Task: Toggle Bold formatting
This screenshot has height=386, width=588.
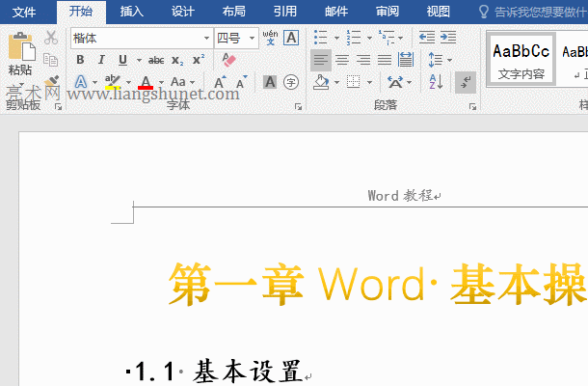Action: tap(81, 60)
